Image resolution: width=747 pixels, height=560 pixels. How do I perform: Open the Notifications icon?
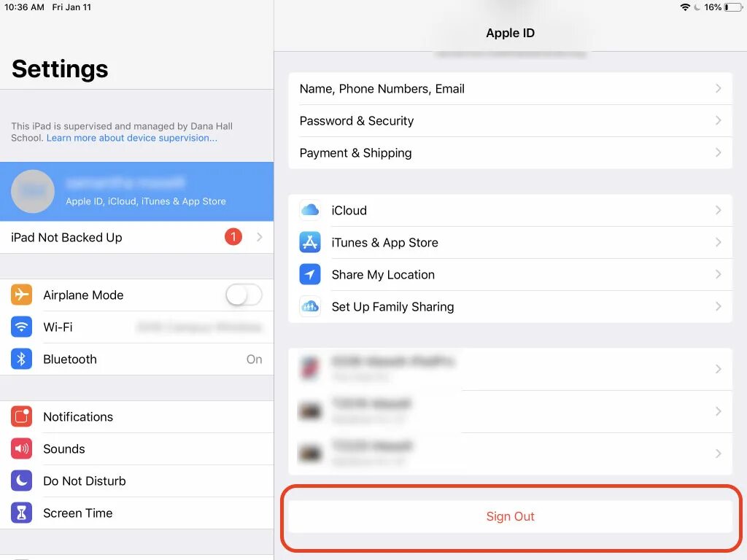point(21,416)
